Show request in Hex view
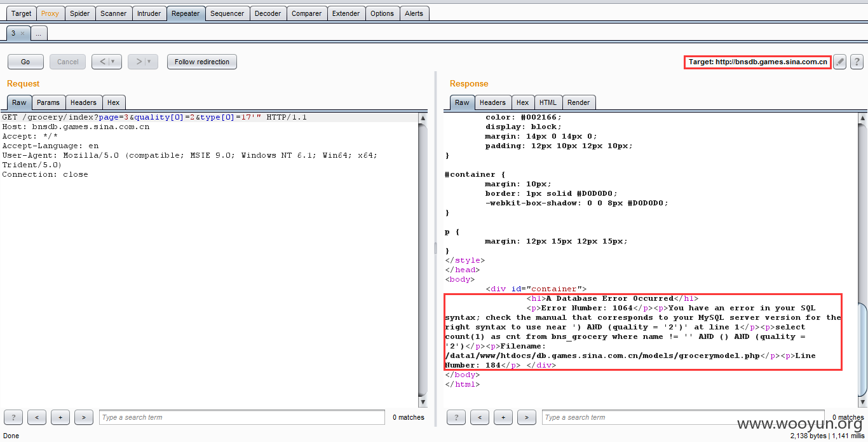 click(x=114, y=102)
